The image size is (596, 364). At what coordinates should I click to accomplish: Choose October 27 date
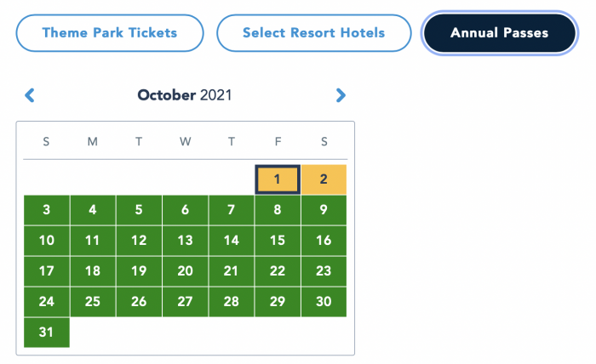point(185,302)
